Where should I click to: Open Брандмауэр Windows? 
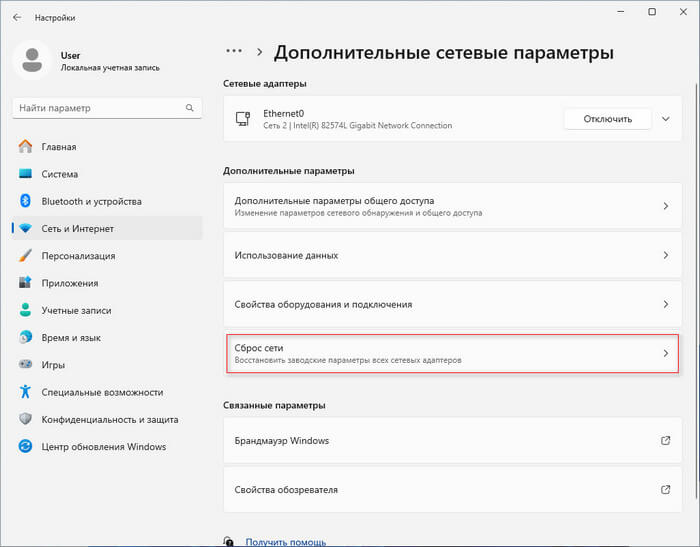[452, 440]
